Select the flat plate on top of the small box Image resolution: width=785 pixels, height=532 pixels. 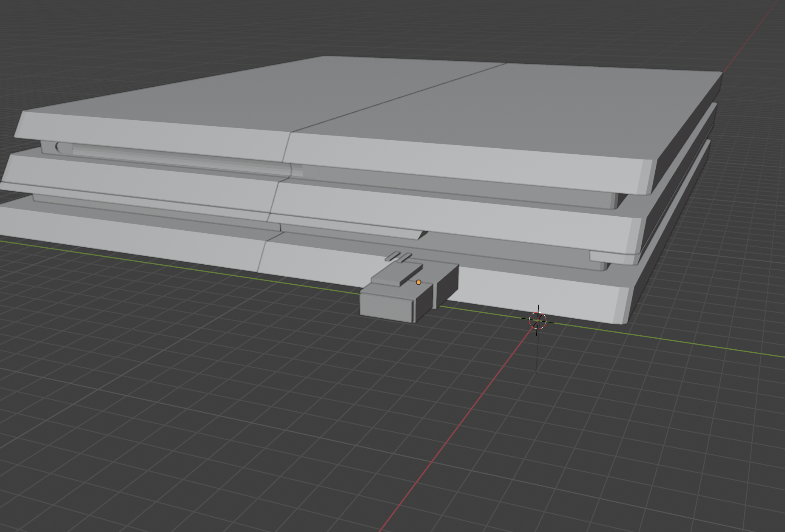pos(397,275)
